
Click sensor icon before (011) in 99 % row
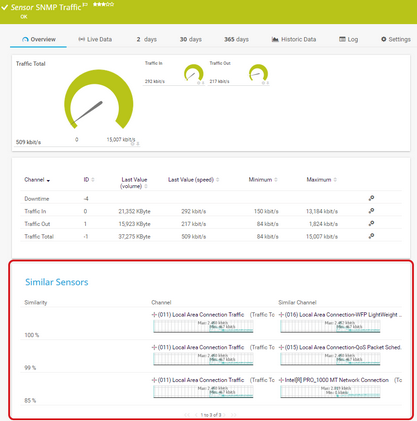[154, 347]
